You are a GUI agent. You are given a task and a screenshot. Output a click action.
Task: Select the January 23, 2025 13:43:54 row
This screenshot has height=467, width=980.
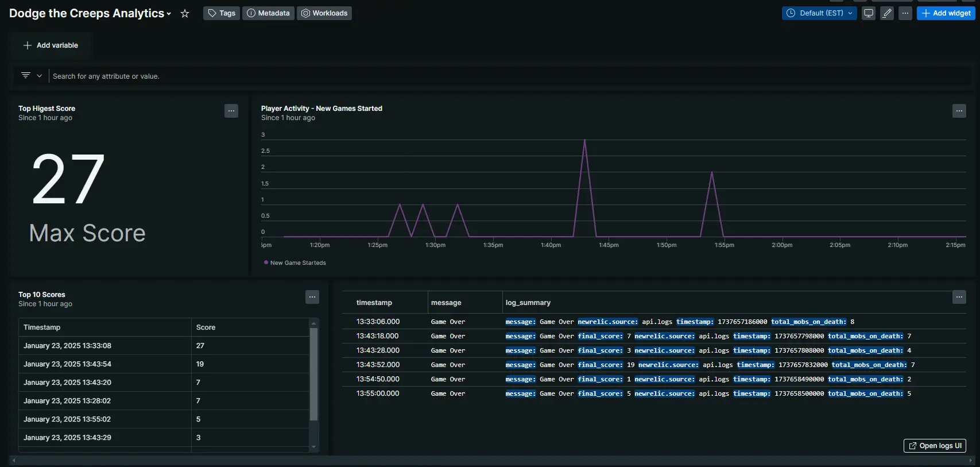tap(164, 364)
